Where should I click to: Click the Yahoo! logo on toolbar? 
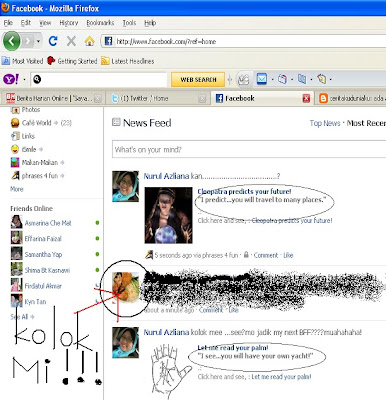11,79
